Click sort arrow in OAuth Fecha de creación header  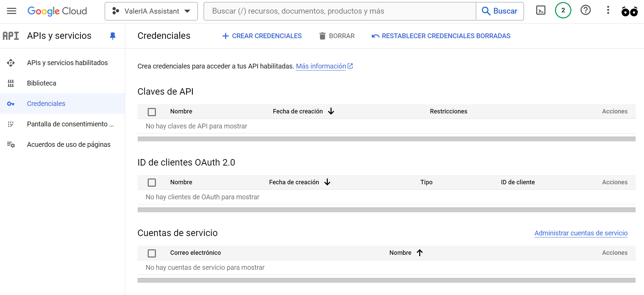point(327,182)
